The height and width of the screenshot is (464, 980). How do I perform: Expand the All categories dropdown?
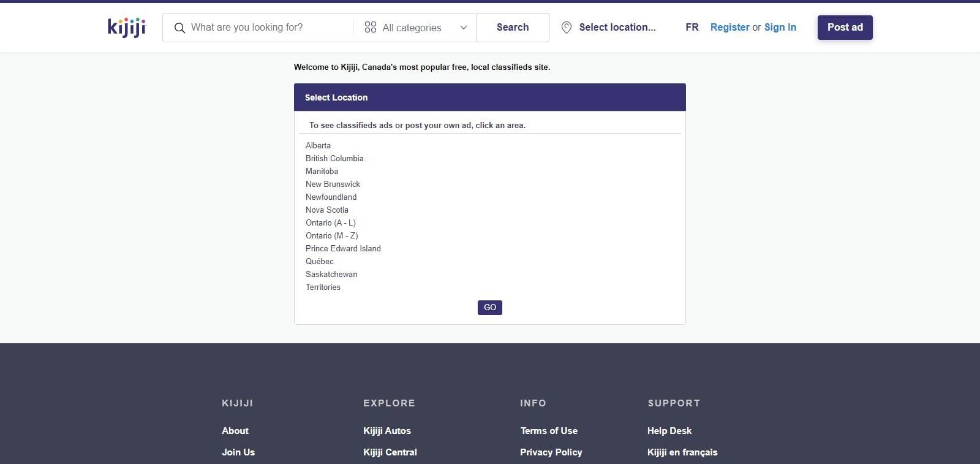tap(415, 28)
